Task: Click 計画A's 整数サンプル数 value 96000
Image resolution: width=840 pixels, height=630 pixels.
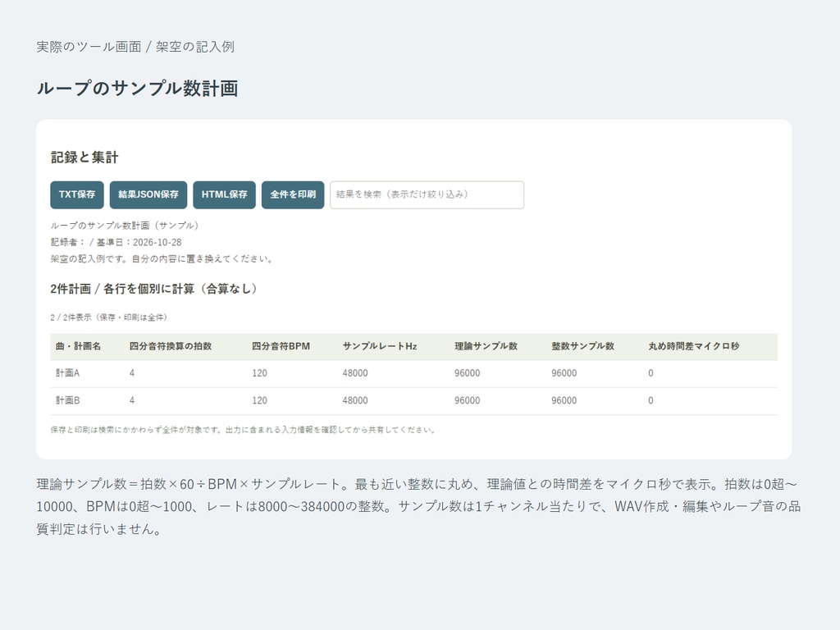Action: tap(564, 373)
